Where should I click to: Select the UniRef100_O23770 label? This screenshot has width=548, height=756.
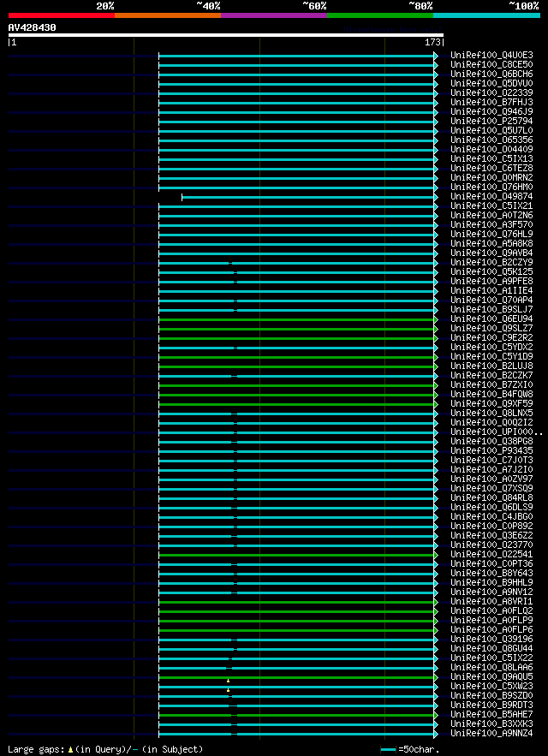pos(491,545)
